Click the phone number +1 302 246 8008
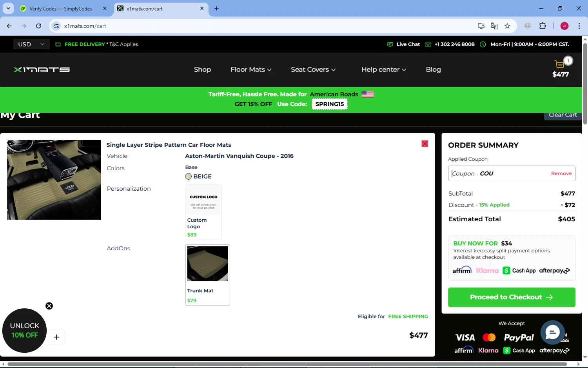 [x=454, y=44]
